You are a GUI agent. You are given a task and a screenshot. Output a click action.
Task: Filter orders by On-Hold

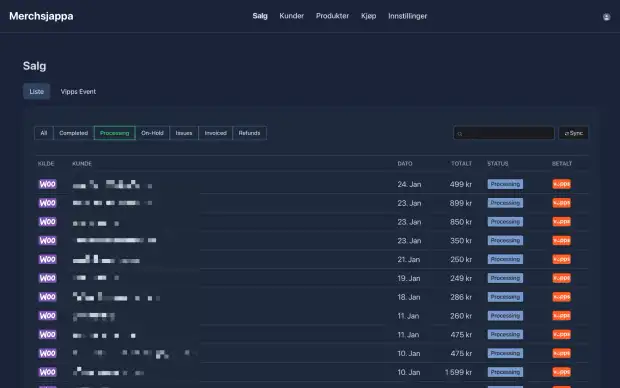click(x=152, y=133)
